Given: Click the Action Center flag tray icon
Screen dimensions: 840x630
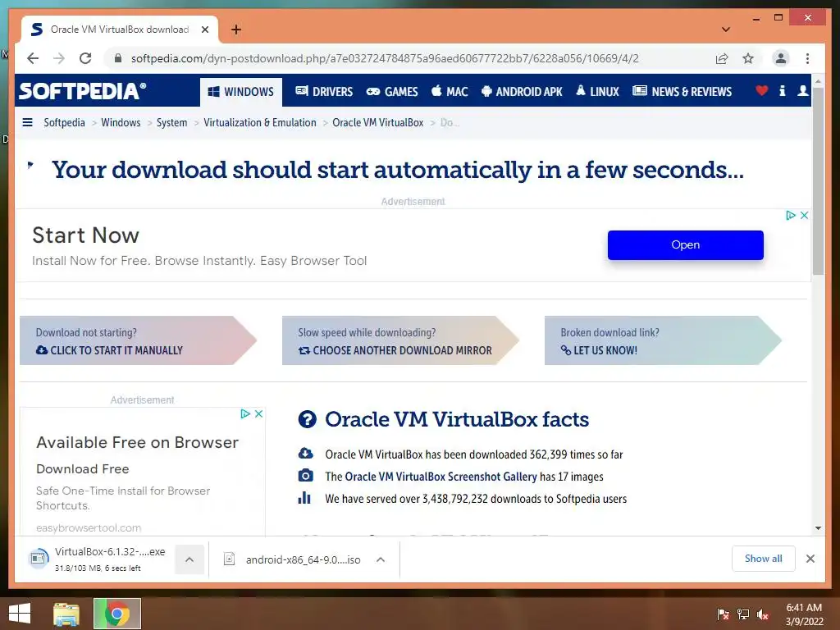Looking at the screenshot, I should [723, 615].
